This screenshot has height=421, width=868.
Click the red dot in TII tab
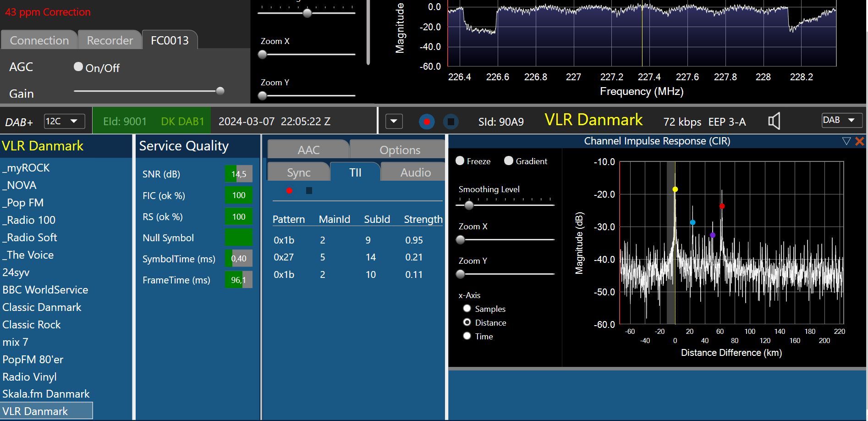[x=289, y=191]
